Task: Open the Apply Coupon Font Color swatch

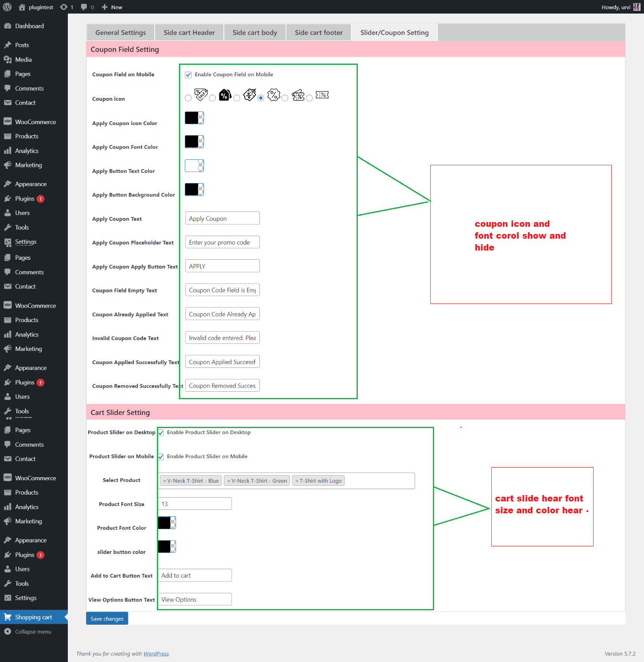Action: (x=194, y=142)
